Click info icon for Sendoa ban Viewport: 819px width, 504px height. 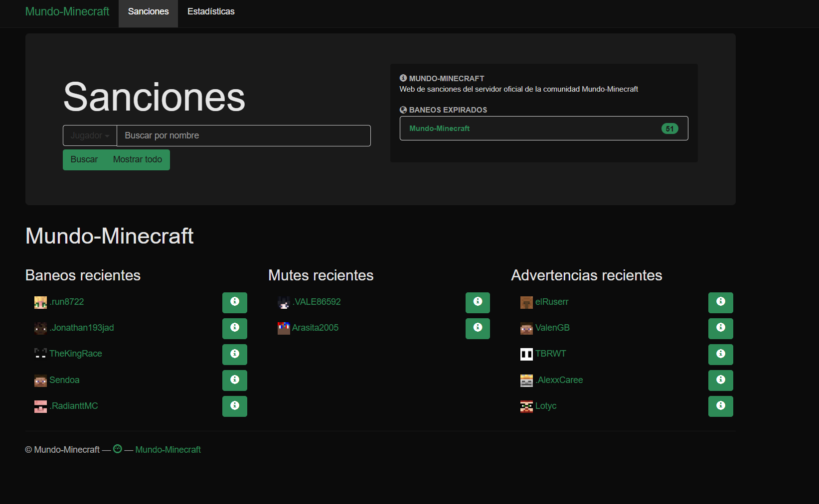coord(234,380)
